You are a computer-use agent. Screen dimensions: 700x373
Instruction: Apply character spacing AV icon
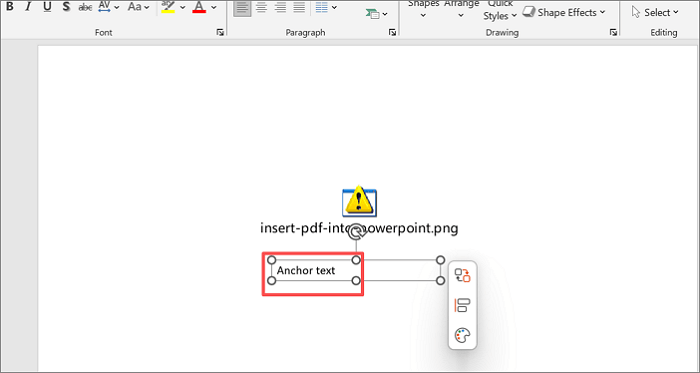(104, 6)
